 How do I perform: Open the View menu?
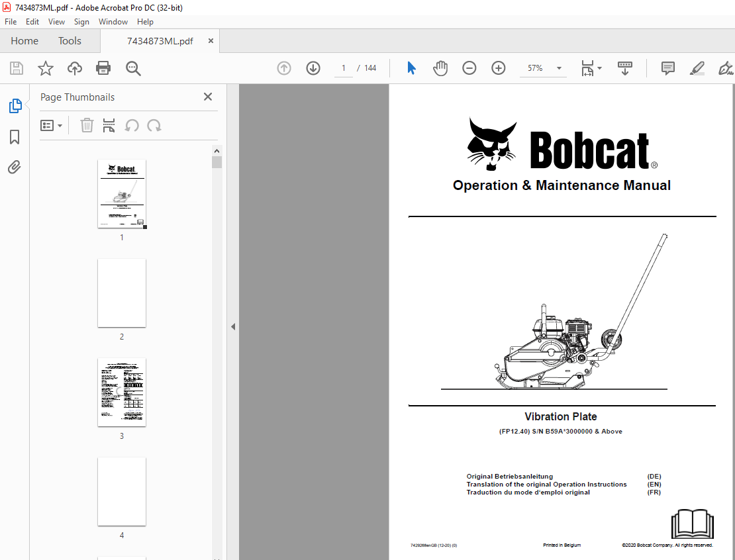tap(56, 22)
